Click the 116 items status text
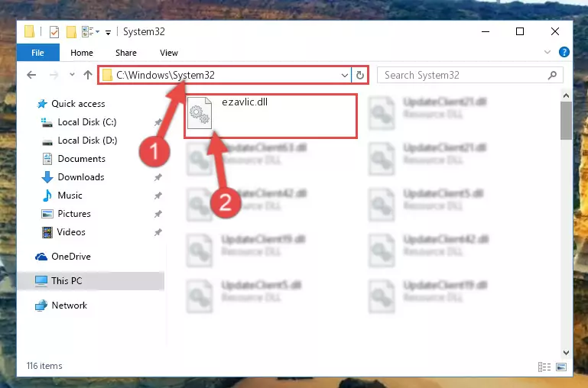The image size is (588, 388). (44, 366)
